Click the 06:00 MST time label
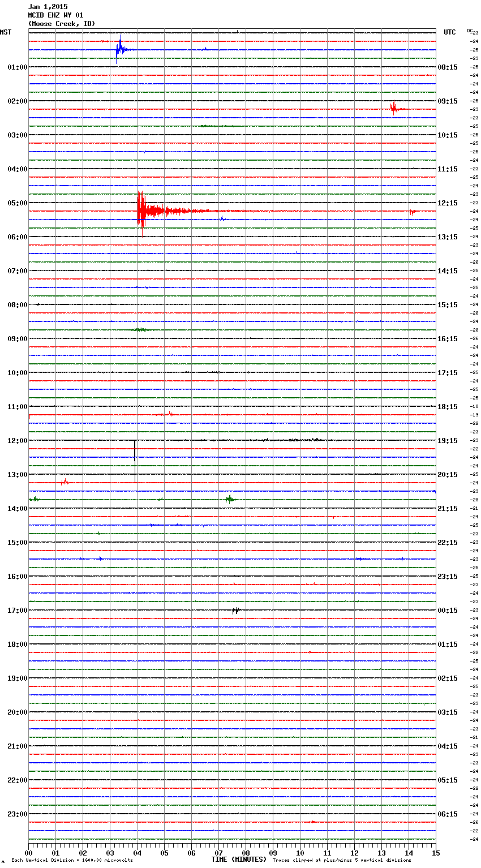The width and height of the screenshot is (481, 868). (17, 237)
